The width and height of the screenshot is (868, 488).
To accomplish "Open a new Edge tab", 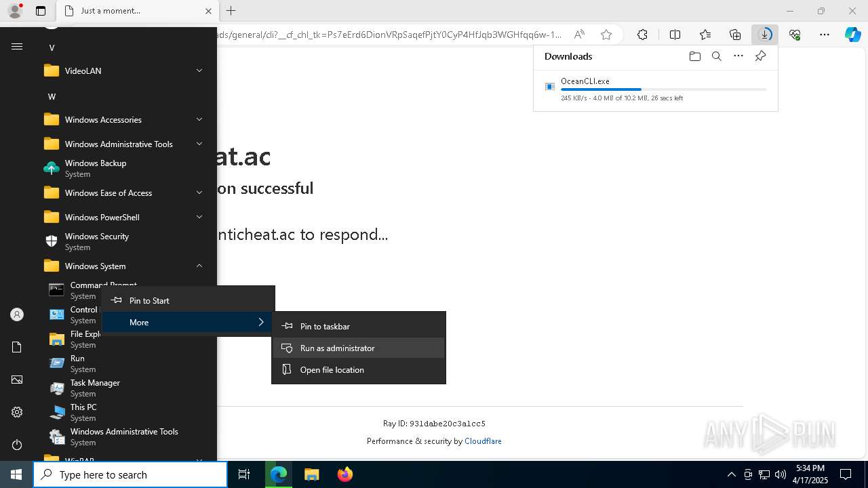I will pos(231,11).
